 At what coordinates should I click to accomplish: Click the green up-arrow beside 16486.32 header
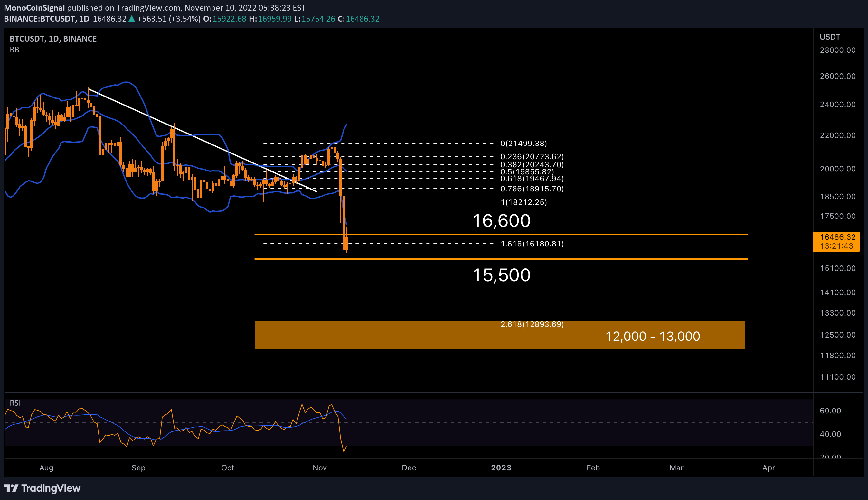pos(132,19)
